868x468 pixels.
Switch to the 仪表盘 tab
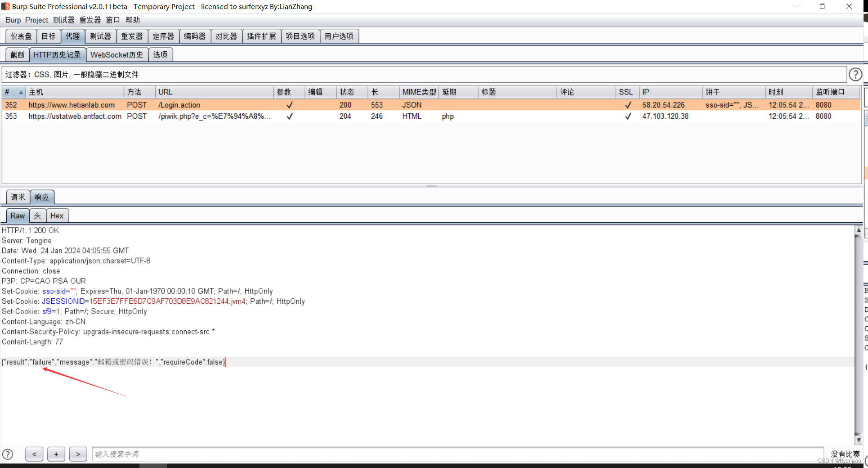pos(21,36)
